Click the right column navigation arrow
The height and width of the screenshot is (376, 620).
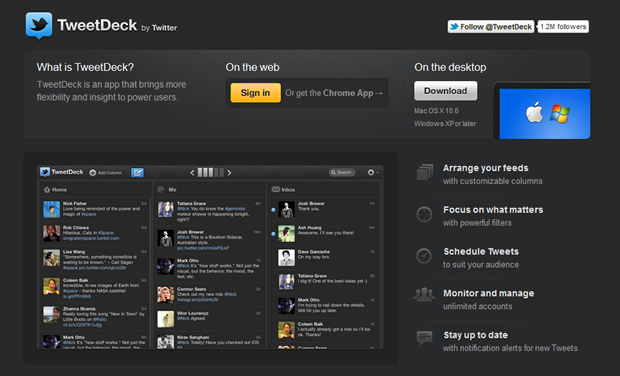(229, 172)
